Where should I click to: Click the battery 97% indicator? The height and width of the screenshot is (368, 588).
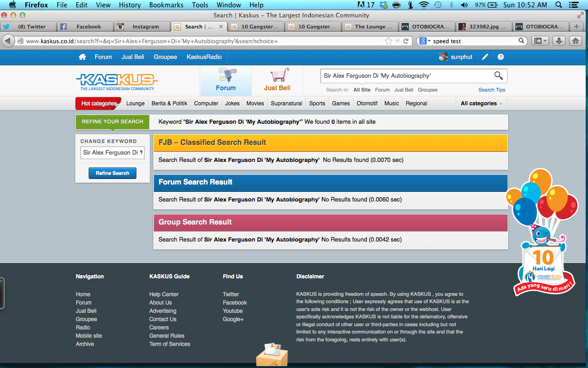click(486, 5)
